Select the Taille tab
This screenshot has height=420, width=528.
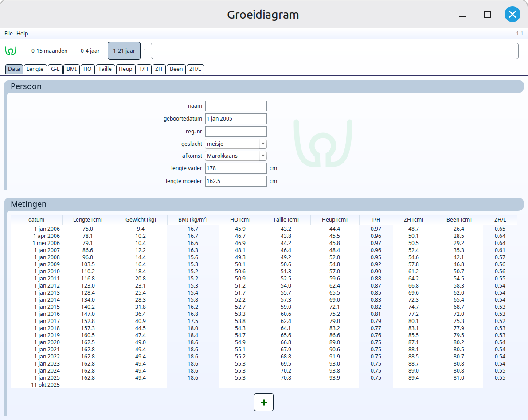click(x=105, y=69)
